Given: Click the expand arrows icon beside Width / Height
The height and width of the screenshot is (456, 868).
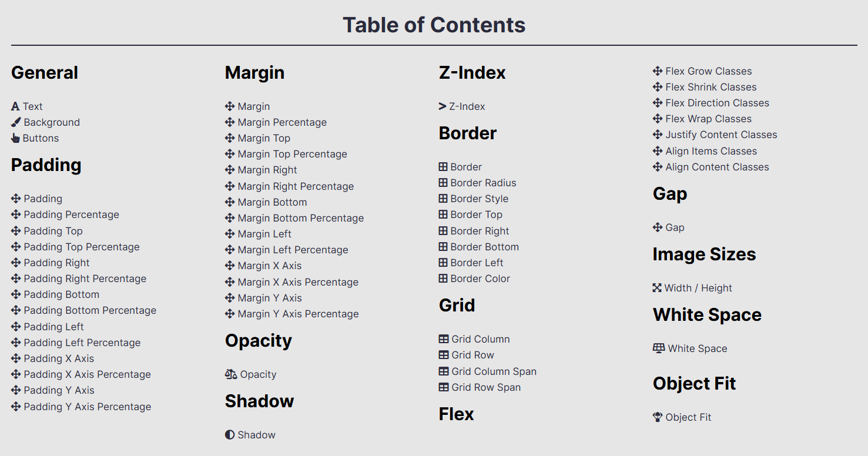Looking at the screenshot, I should coord(657,288).
